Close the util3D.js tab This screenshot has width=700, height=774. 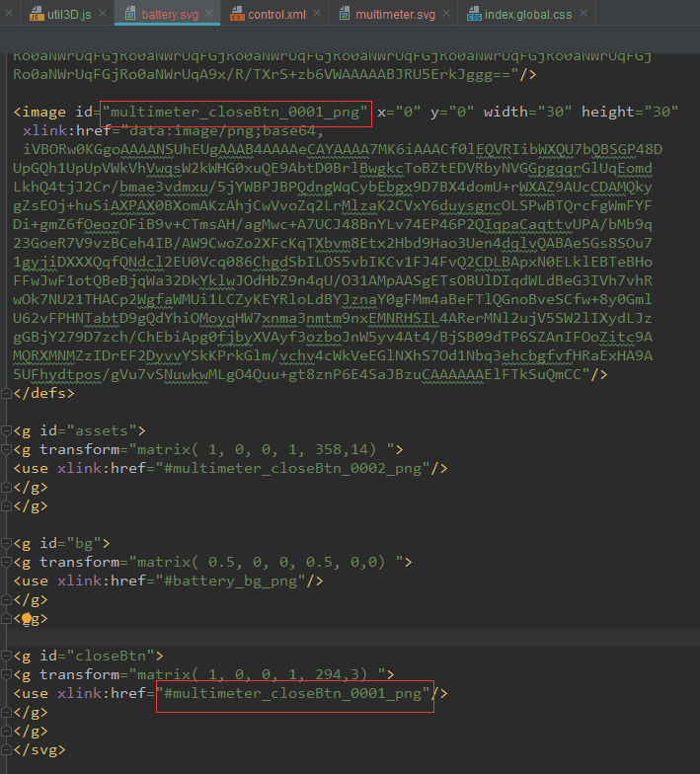coord(103,14)
